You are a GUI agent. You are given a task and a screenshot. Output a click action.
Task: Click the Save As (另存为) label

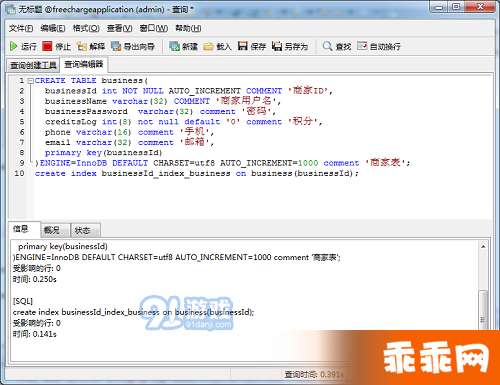point(296,46)
